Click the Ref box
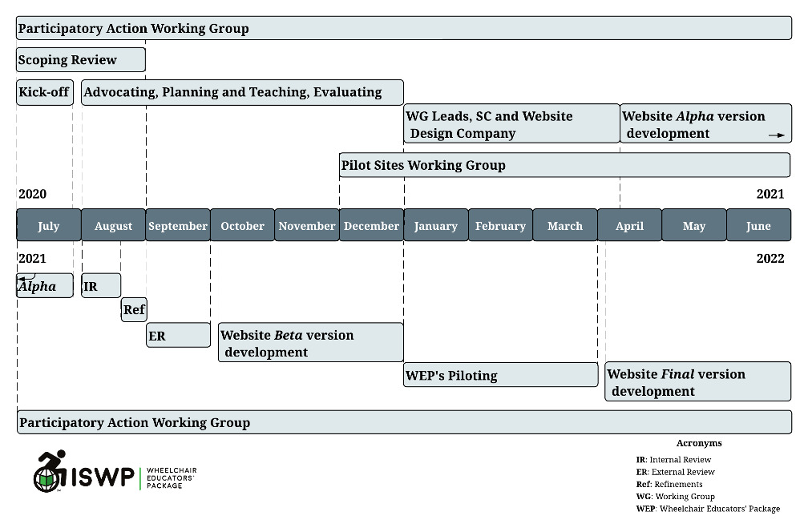Viewport: 808px width, 532px height. [134, 309]
